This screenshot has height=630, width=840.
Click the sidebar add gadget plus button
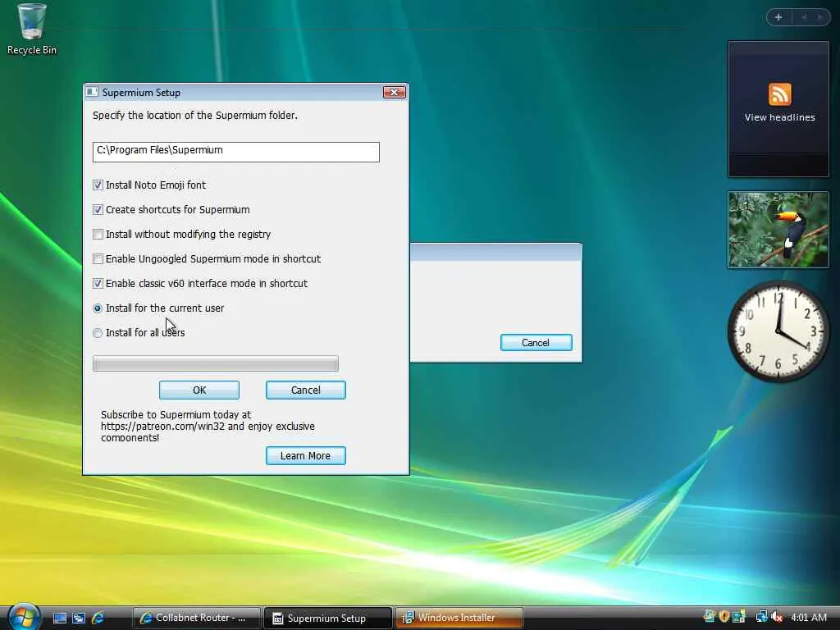tap(778, 17)
